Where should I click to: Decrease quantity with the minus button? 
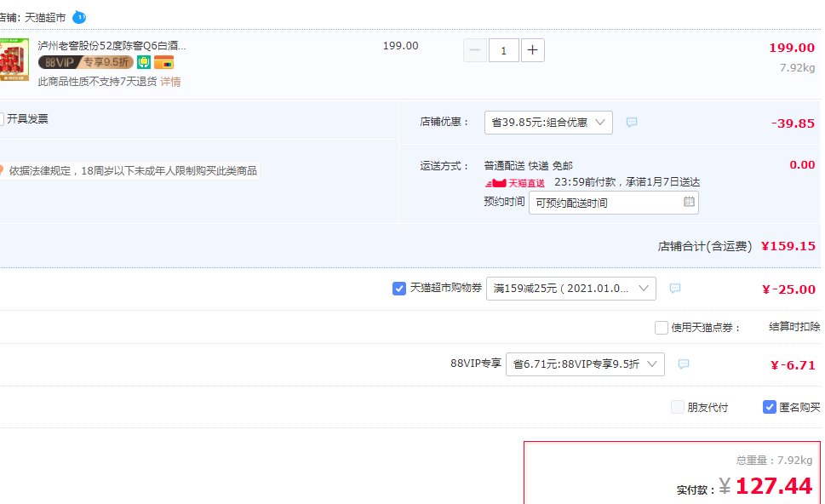pos(474,50)
